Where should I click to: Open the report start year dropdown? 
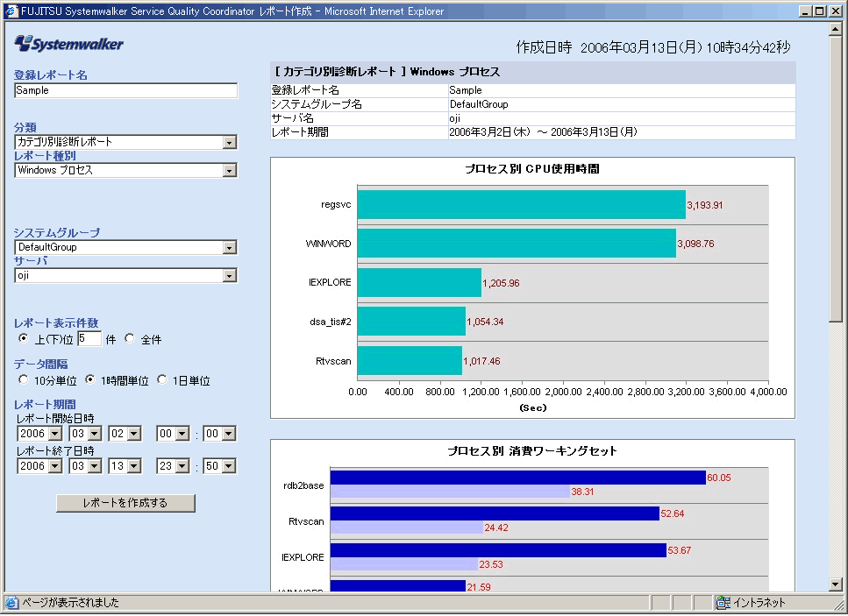click(x=39, y=434)
